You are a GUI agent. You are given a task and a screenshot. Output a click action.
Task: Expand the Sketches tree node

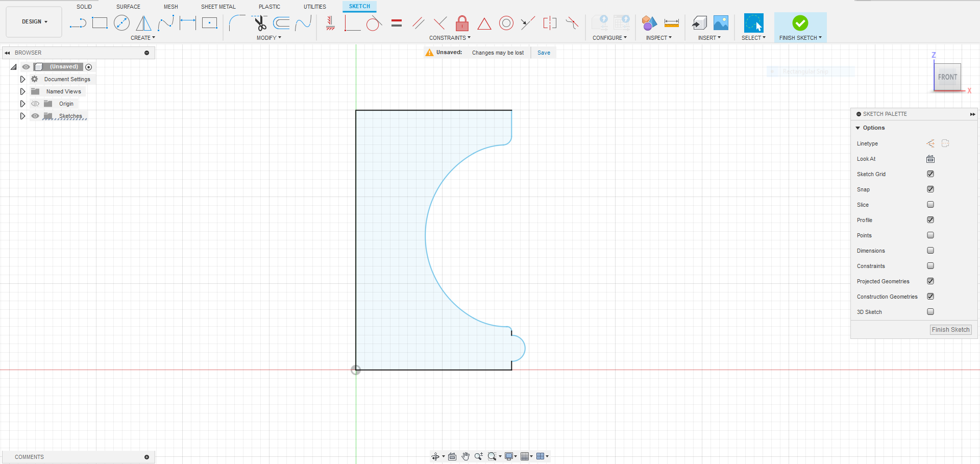[x=22, y=116]
